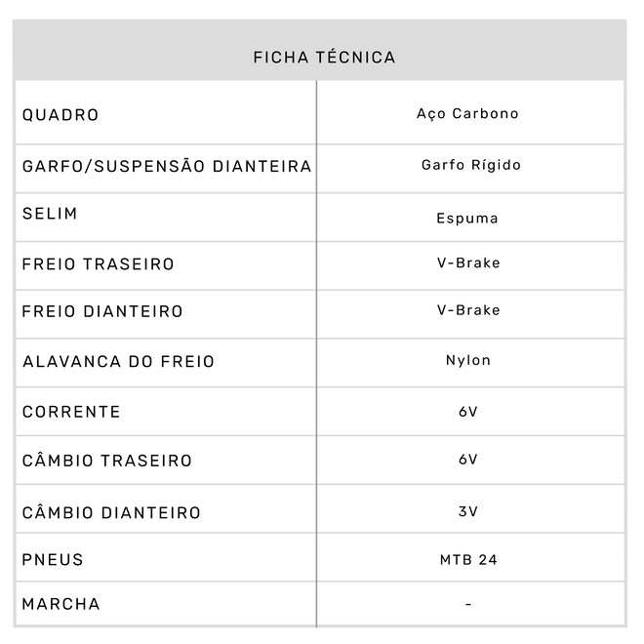Click V-Brake value in FREIO TRASEIRO row
Viewport: 644px width, 644px height.
(x=468, y=263)
